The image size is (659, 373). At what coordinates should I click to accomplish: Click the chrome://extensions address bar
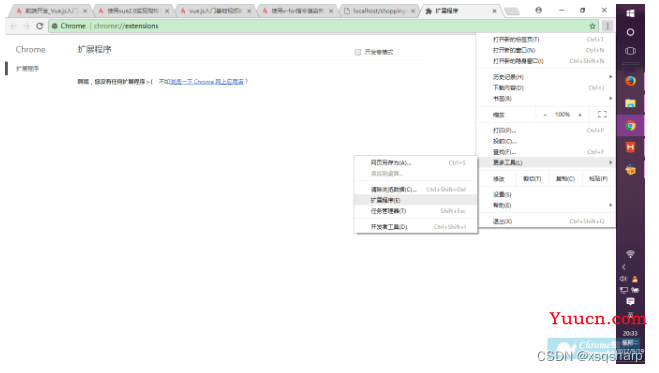coord(318,26)
